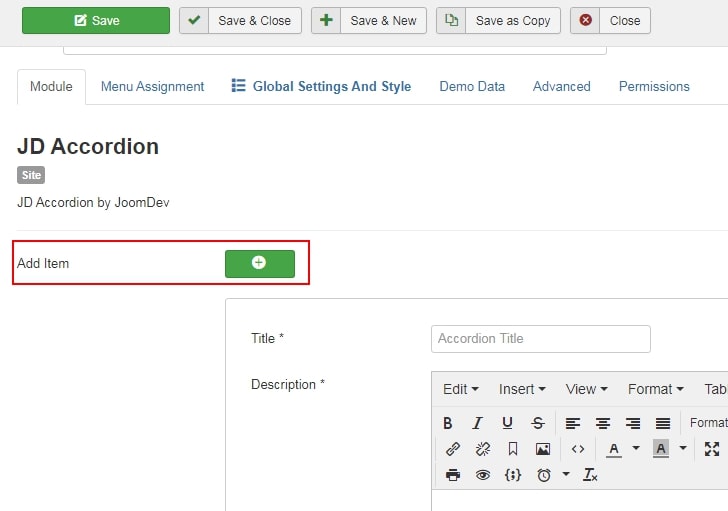728x511 pixels.
Task: Switch to the Permissions tab
Action: pyautogui.click(x=654, y=86)
